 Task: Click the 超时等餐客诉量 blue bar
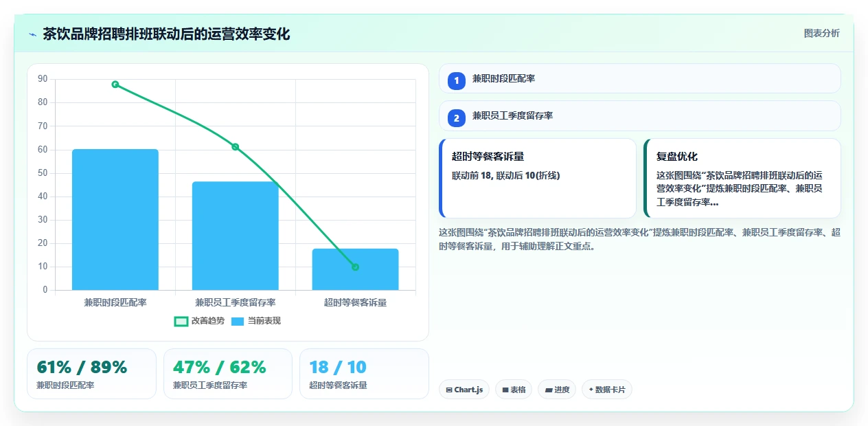click(x=355, y=269)
